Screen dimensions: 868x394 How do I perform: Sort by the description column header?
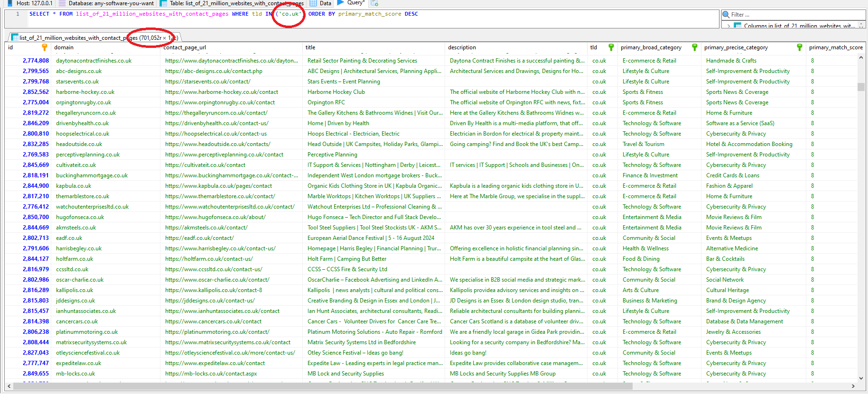click(516, 47)
